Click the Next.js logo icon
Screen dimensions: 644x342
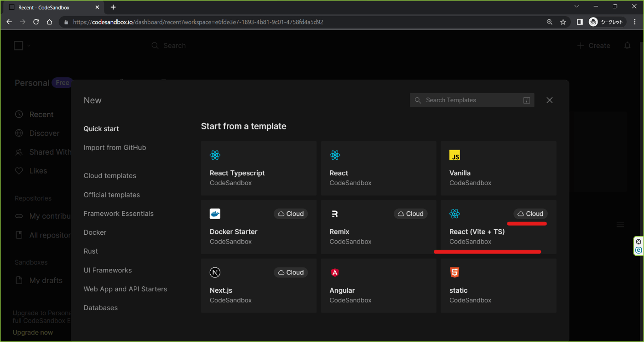point(215,272)
